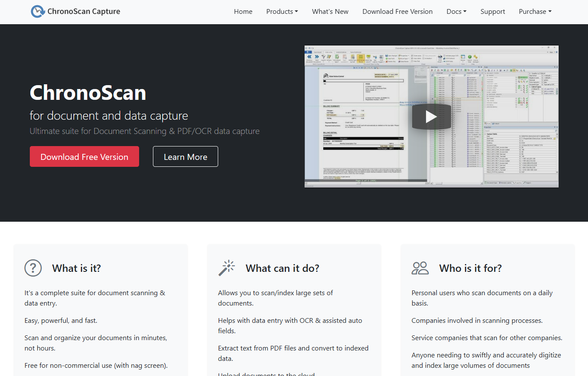This screenshot has width=588, height=376.
Task: Click the red Download Free Version button
Action: (x=84, y=156)
